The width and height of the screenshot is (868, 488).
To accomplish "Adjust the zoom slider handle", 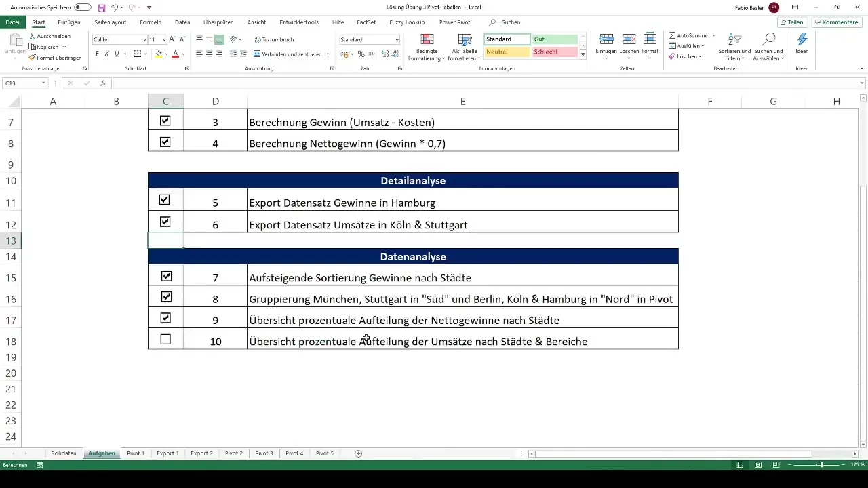I will (x=822, y=465).
